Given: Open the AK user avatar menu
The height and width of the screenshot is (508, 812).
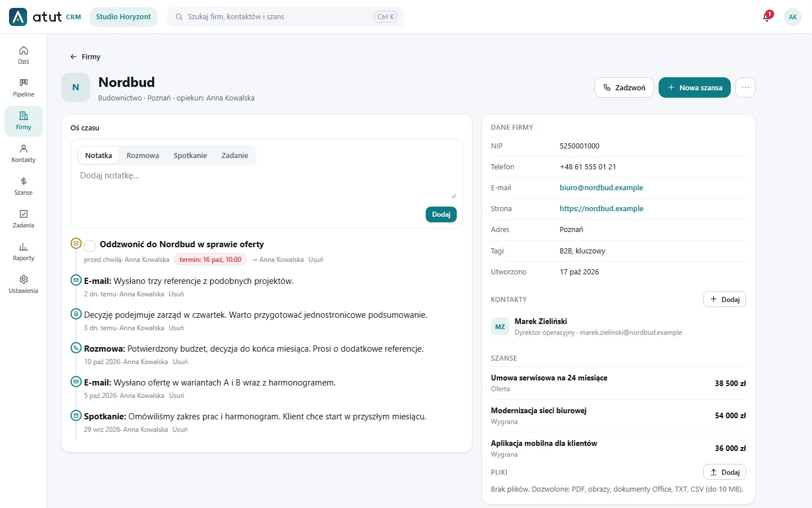Looking at the screenshot, I should click(x=793, y=17).
